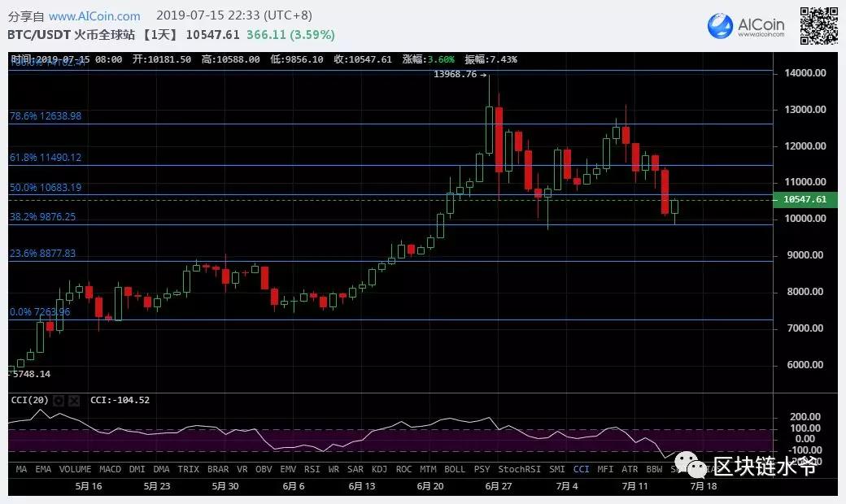Click the 振幅:7.43% amplitude readout
This screenshot has height=504, width=846.
(x=491, y=59)
